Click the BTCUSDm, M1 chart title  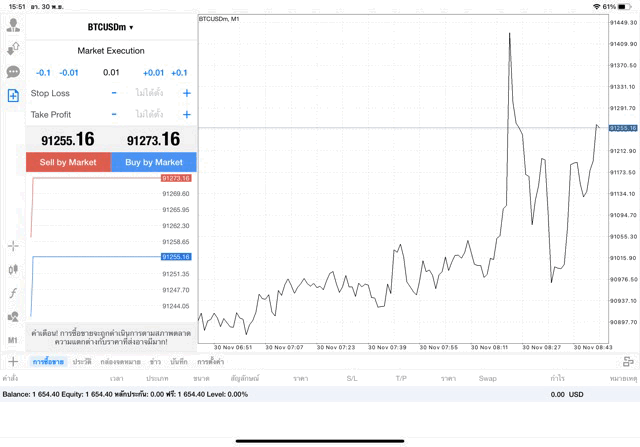tap(219, 19)
